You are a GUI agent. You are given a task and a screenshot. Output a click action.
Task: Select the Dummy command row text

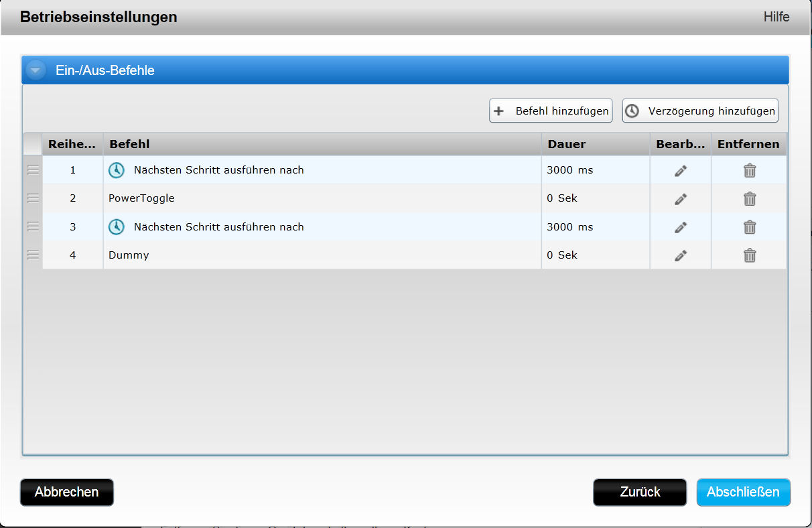coord(129,255)
